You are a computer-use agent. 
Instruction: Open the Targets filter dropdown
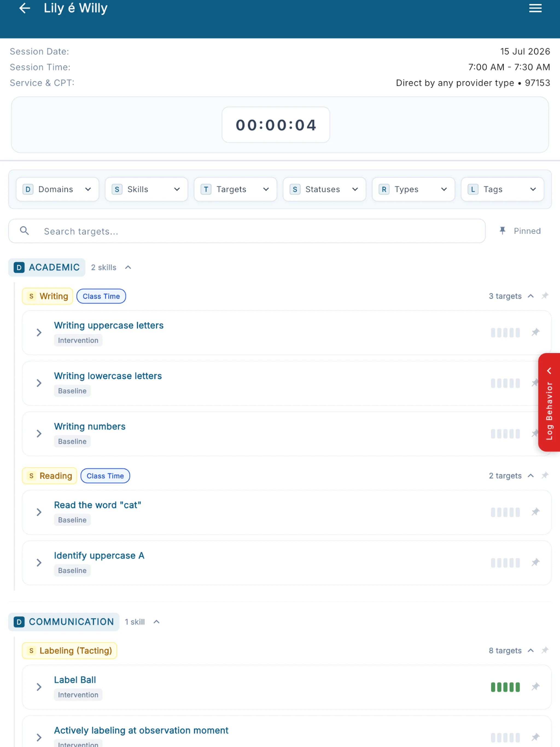tap(235, 189)
